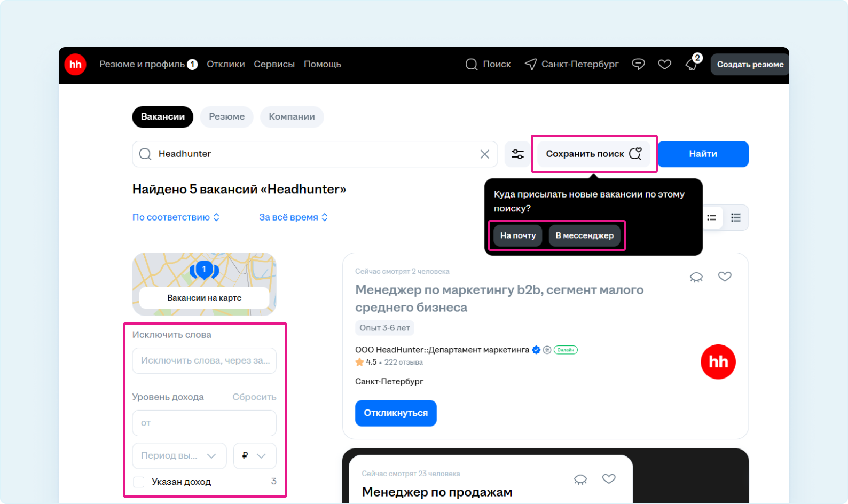Select the Вакансии tab
Viewport: 848px width, 504px height.
point(163,117)
